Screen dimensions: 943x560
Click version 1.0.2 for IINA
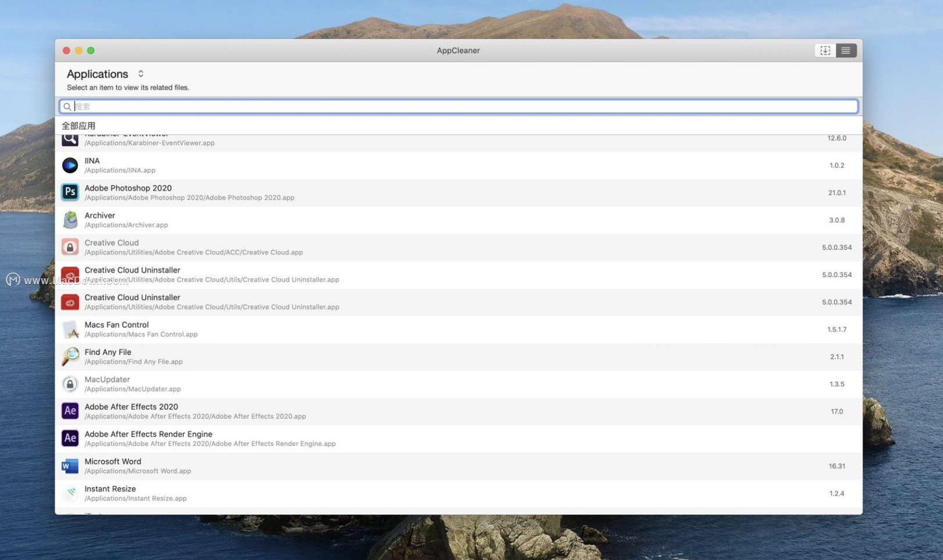point(837,166)
